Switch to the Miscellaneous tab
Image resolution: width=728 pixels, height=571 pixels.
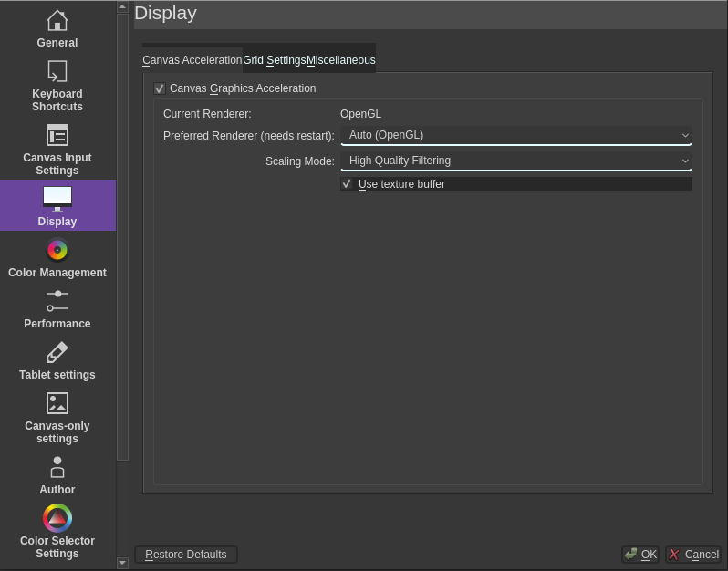[x=340, y=60]
